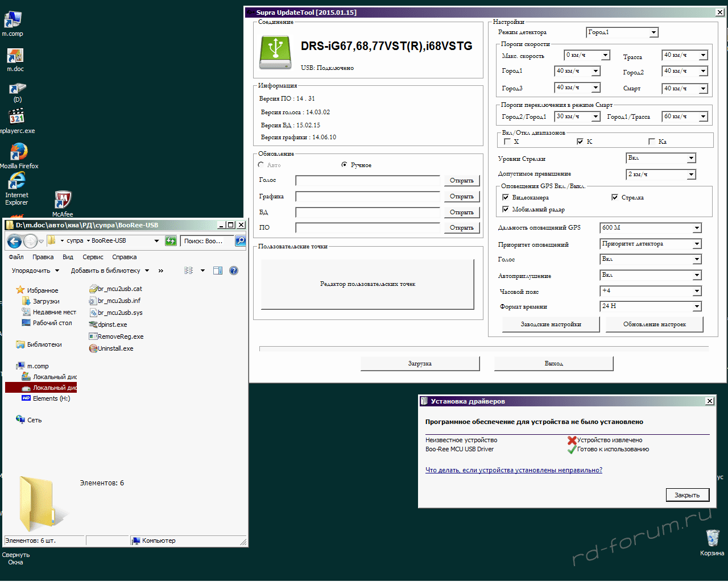Toggle the Видеокамера GPS alert checkbox
The image size is (728, 582).
[506, 197]
